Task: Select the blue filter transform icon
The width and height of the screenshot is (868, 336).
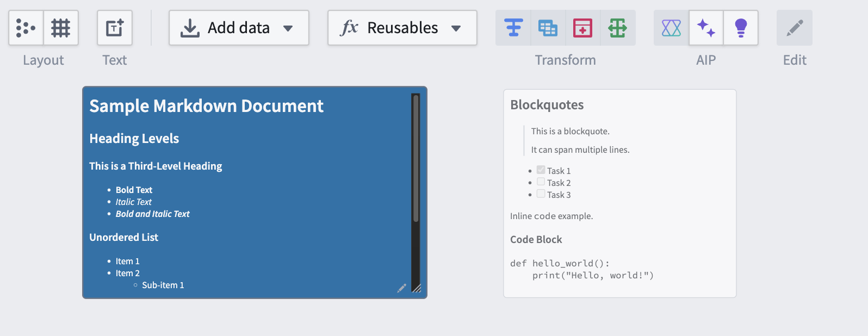Action: click(513, 28)
